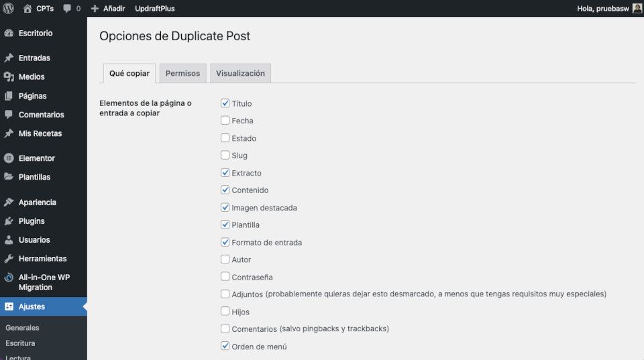Enable the Hijos checkbox

(x=225, y=311)
